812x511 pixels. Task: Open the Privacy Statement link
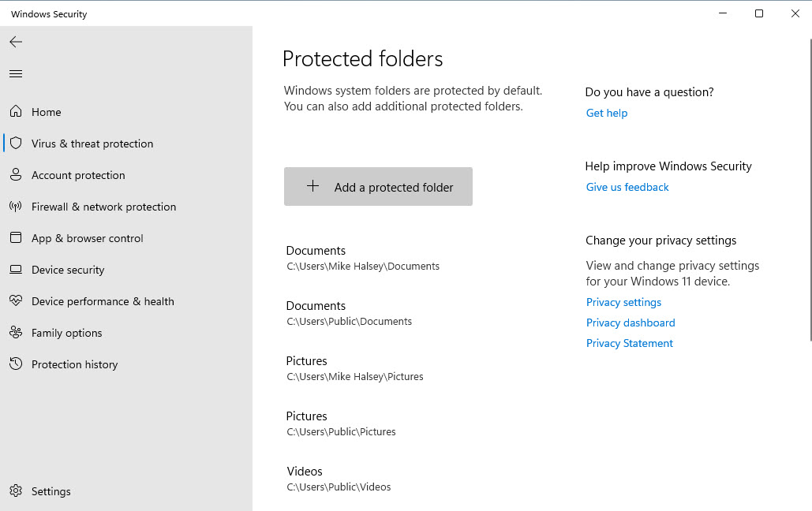point(630,343)
